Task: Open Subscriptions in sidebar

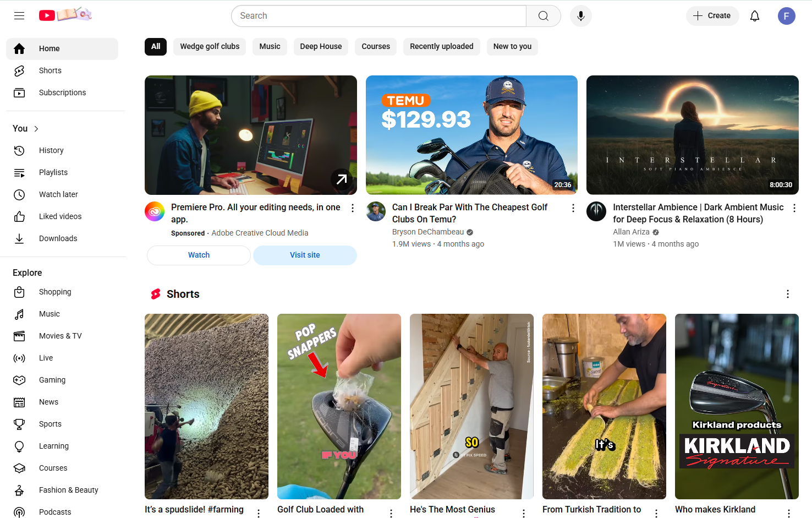Action: coord(62,92)
